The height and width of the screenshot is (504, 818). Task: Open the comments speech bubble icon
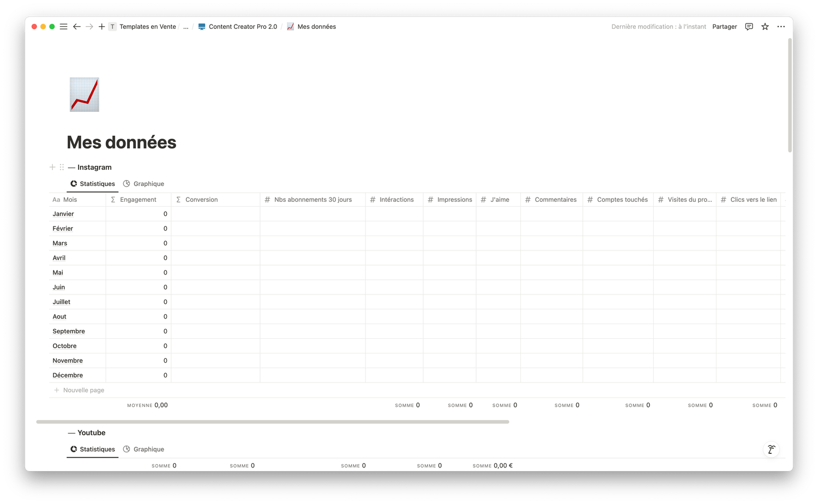click(x=749, y=26)
